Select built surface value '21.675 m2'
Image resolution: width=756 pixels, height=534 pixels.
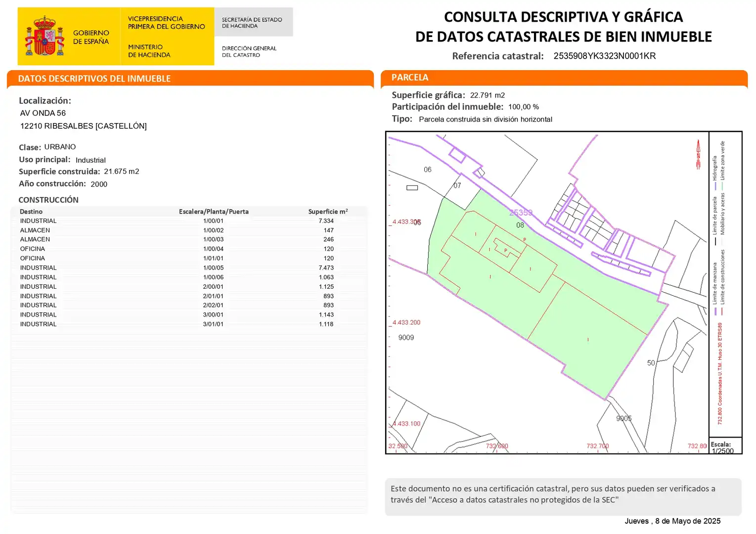click(122, 172)
